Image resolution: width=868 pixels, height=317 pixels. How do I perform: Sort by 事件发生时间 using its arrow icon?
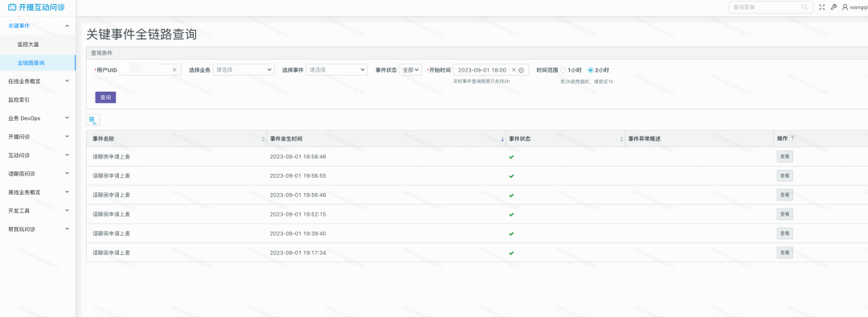click(502, 138)
